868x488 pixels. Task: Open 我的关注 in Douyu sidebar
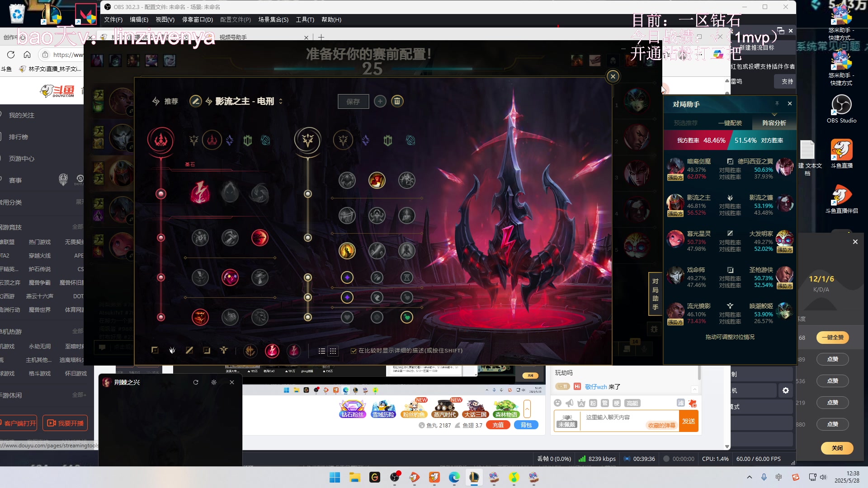(22, 115)
